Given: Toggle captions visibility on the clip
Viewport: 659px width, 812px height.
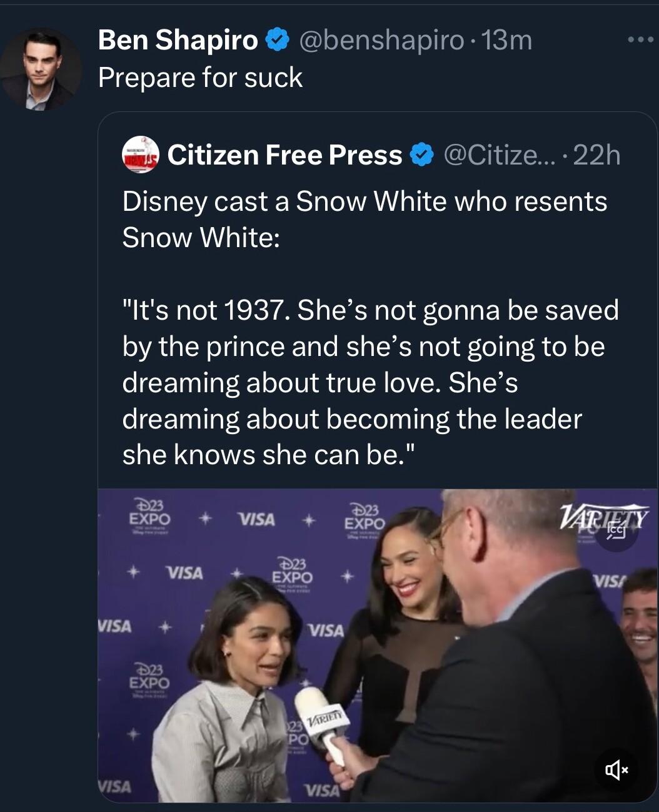Looking at the screenshot, I should pos(616,531).
